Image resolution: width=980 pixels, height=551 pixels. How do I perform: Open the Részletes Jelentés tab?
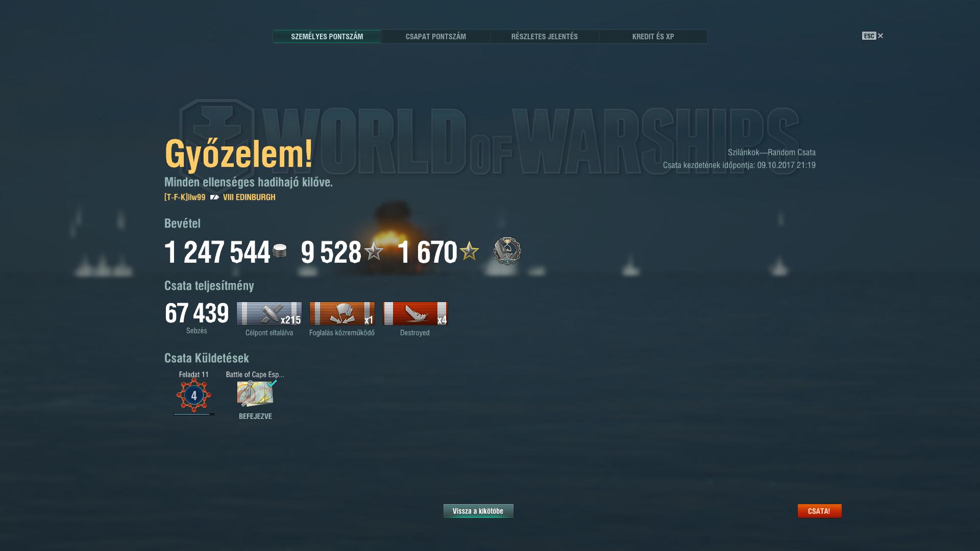click(x=544, y=36)
